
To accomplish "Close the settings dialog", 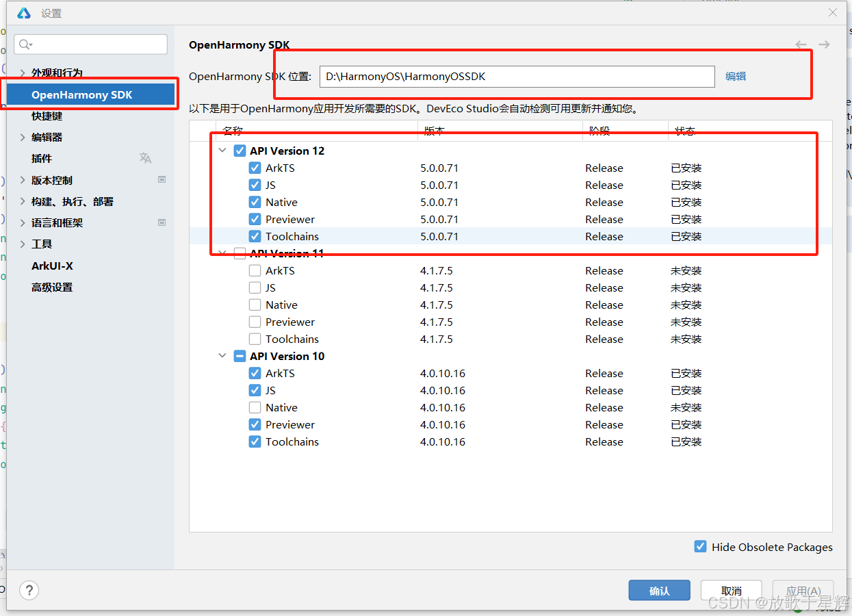I will coord(833,12).
